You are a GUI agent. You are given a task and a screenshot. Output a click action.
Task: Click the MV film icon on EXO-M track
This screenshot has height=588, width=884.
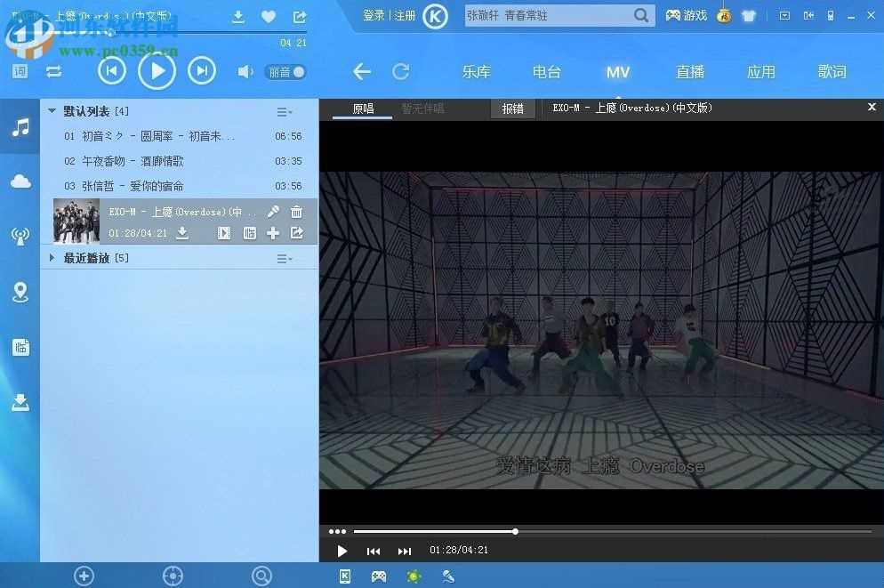224,233
